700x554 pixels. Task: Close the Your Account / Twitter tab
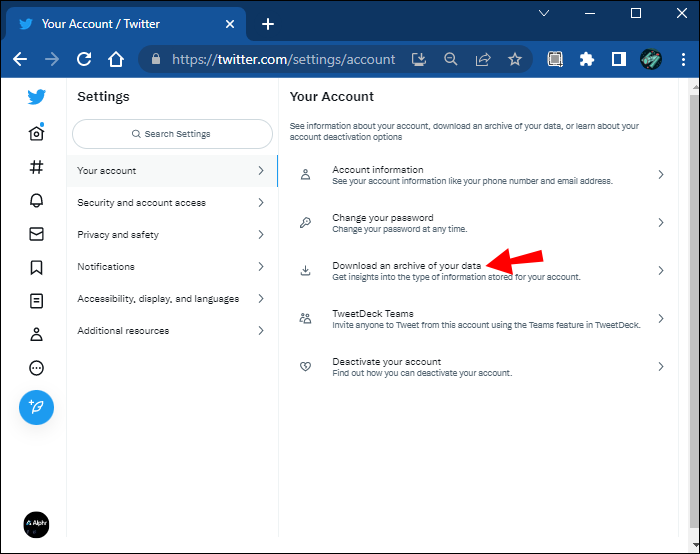(x=230, y=24)
